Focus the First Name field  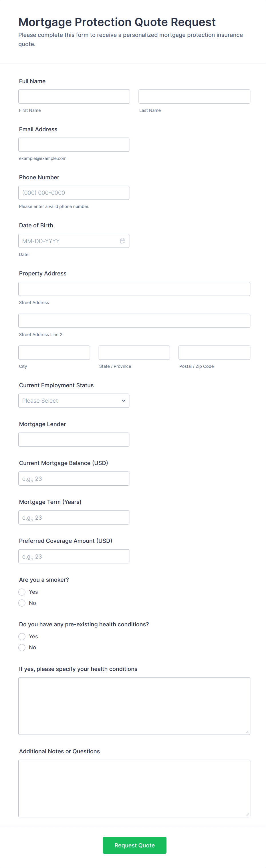[74, 97]
